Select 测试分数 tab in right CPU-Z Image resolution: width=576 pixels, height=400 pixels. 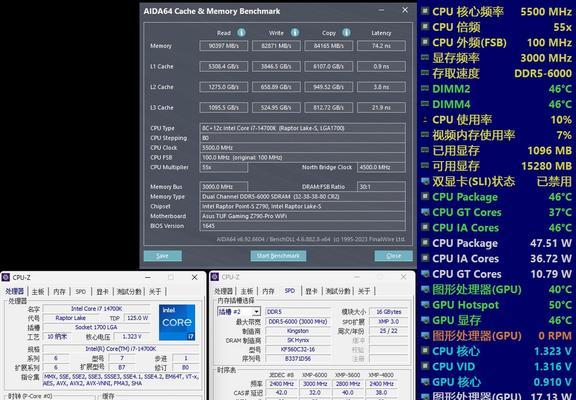(x=338, y=291)
